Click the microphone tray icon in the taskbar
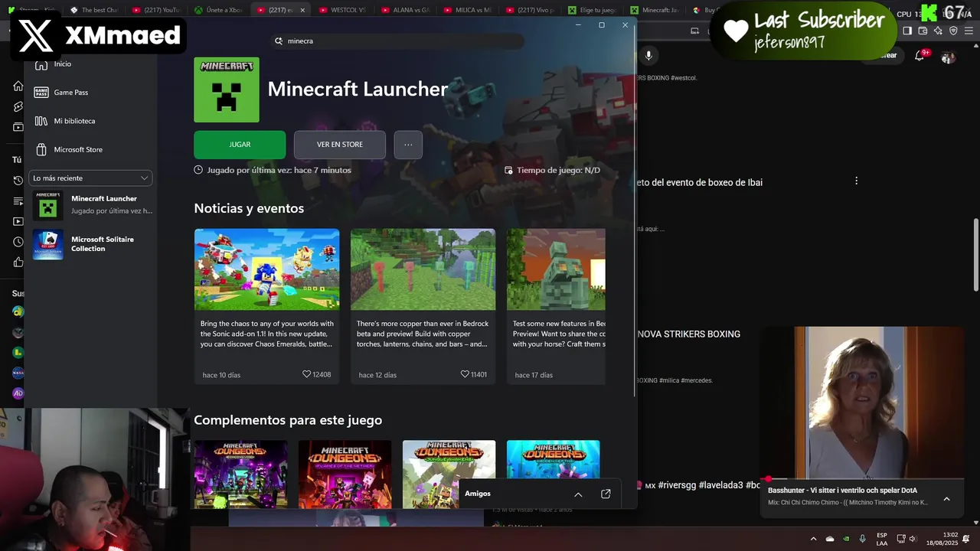980x551 pixels. 863,539
